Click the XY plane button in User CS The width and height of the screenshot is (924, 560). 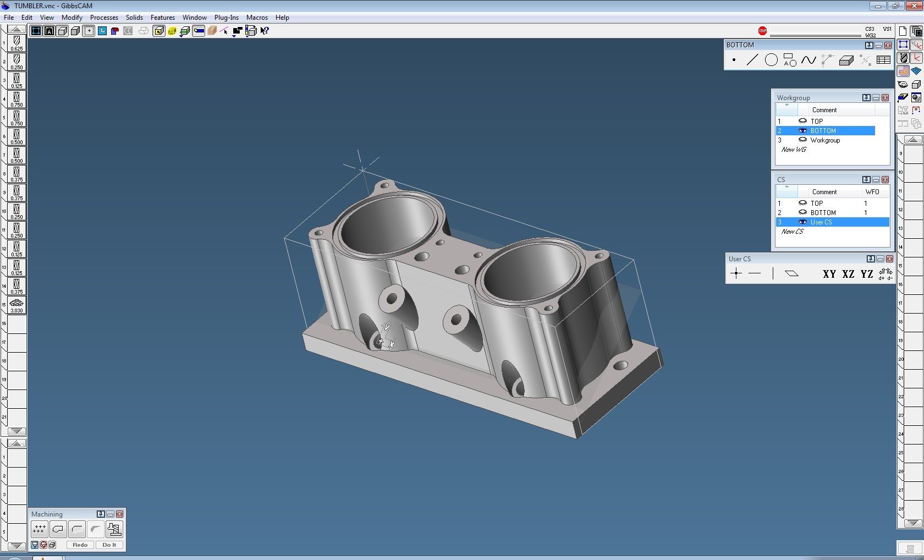coord(829,273)
